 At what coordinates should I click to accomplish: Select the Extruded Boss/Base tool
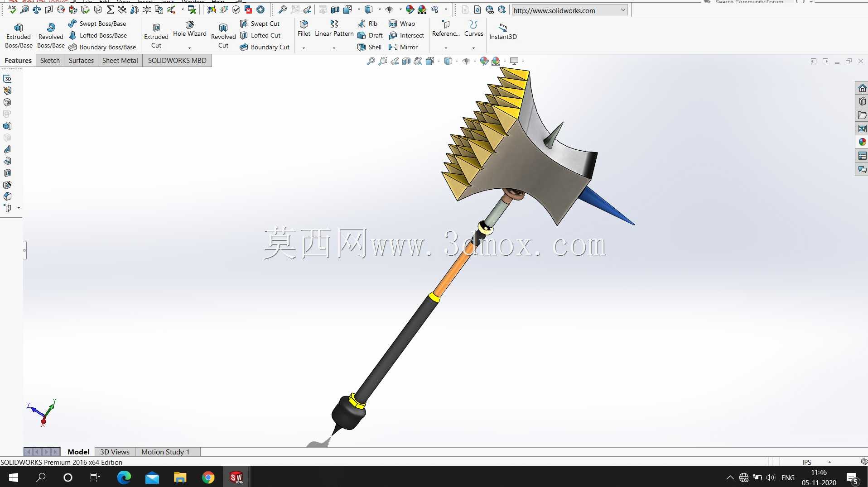tap(19, 35)
